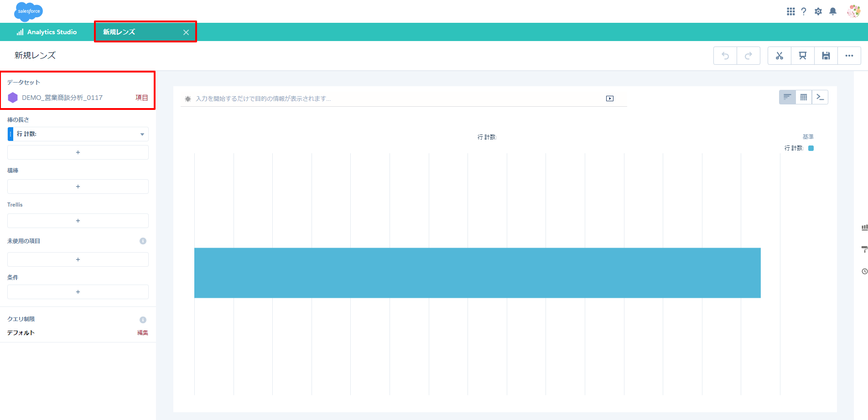Open the notifications bell
This screenshot has height=420, width=868.
point(832,11)
